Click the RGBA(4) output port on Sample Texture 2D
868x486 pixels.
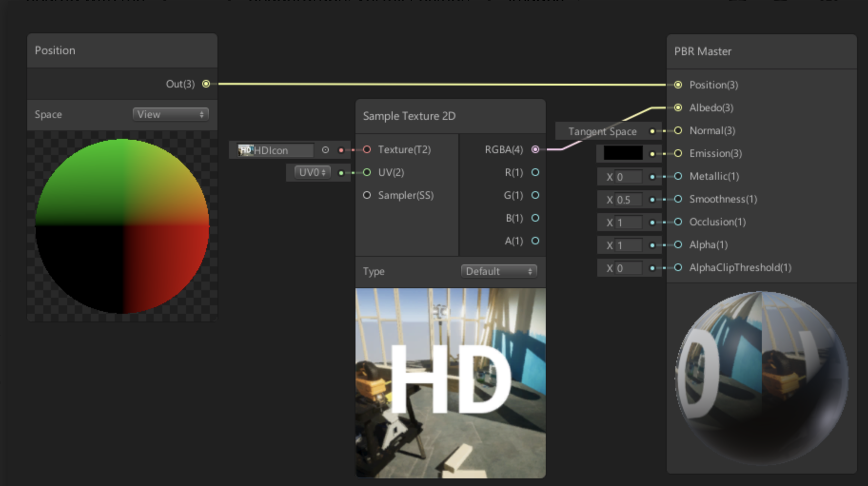(535, 150)
